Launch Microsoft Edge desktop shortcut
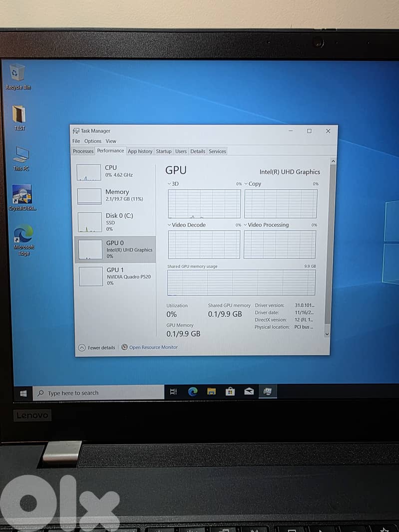 tap(24, 240)
